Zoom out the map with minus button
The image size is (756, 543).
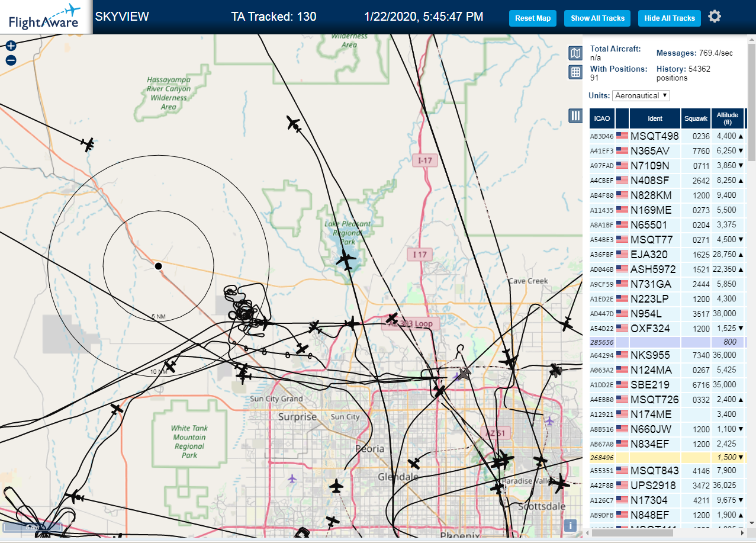coord(11,60)
